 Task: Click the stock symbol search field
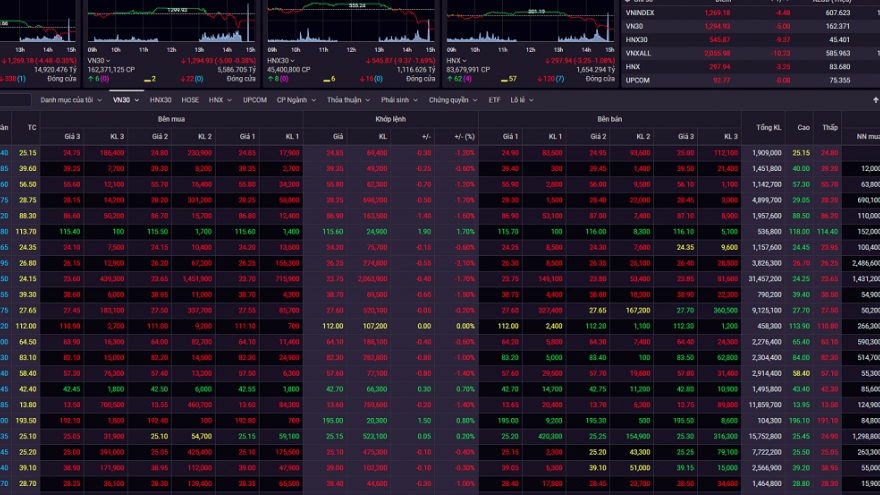14,100
